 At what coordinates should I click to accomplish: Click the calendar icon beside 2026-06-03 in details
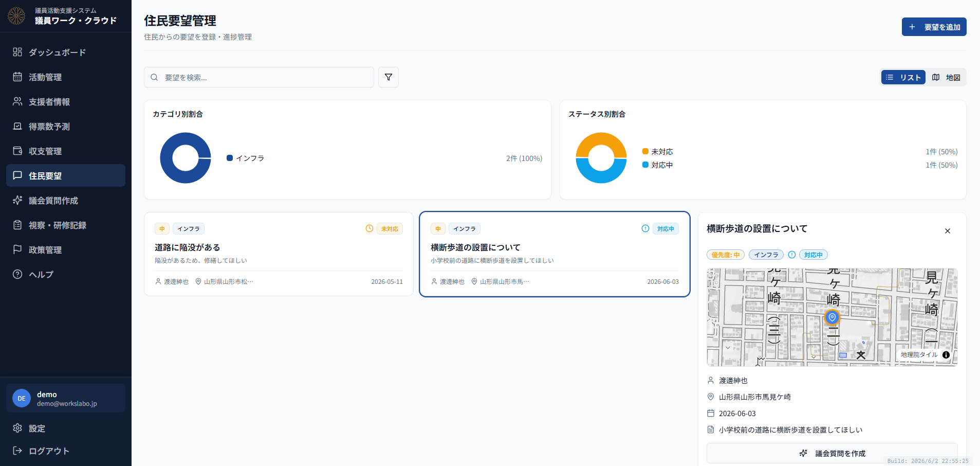click(x=711, y=413)
